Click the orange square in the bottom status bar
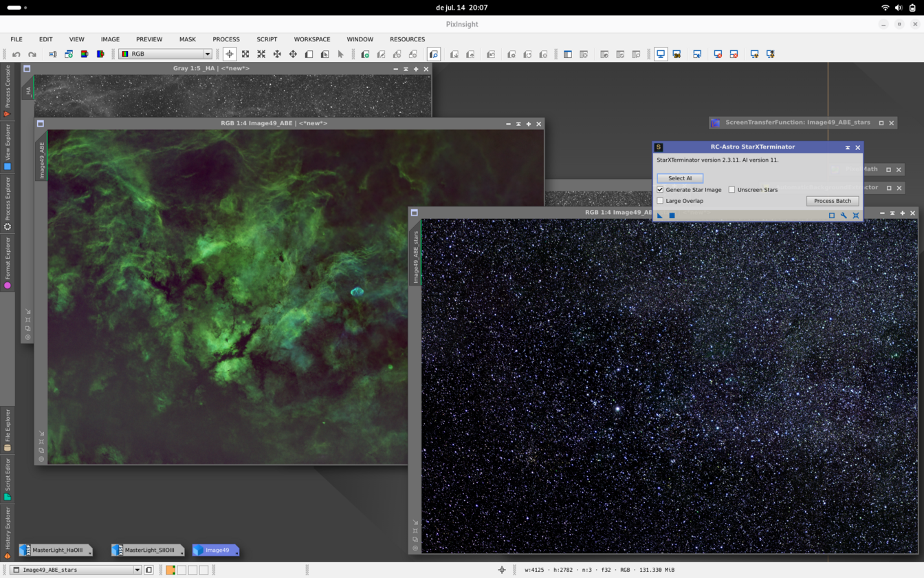Screen dimensions: 924x578 pos(170,570)
